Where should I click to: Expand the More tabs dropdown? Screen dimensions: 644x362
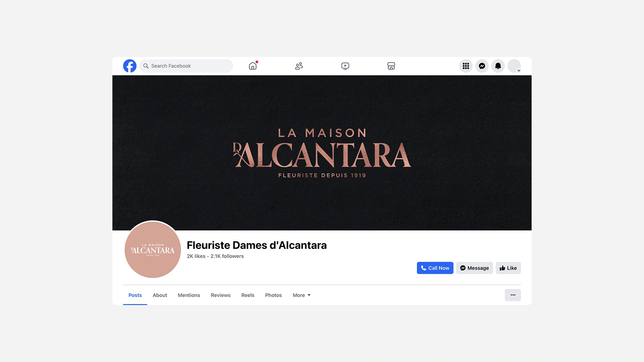pyautogui.click(x=301, y=295)
